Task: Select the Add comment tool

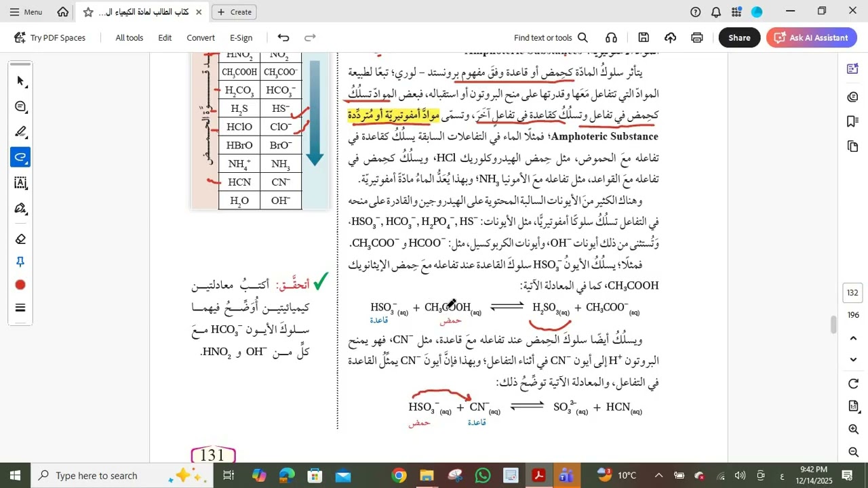Action: [x=20, y=106]
